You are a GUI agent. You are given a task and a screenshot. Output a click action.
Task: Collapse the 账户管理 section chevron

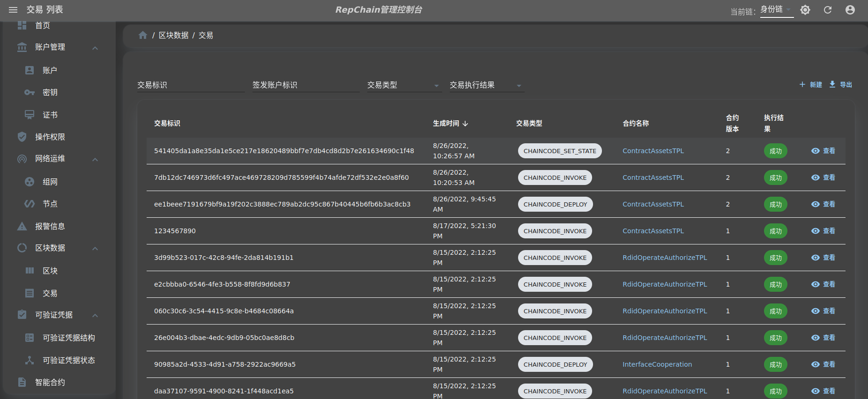coord(95,48)
